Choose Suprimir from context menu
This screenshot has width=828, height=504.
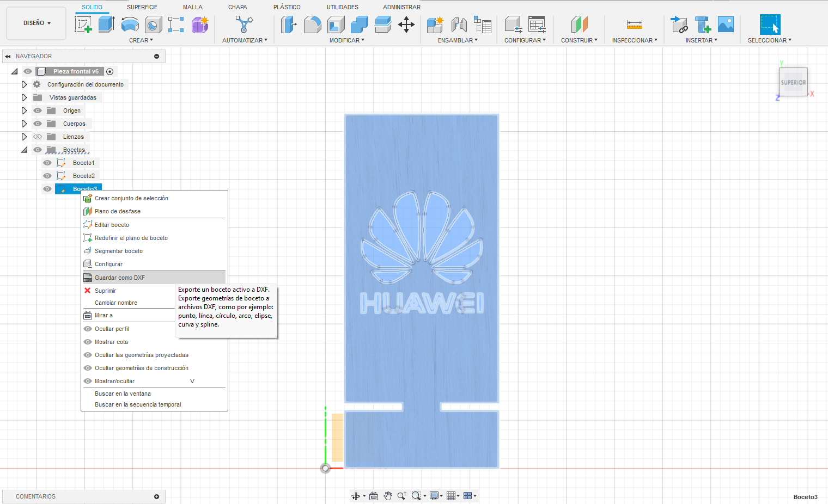tap(129, 291)
